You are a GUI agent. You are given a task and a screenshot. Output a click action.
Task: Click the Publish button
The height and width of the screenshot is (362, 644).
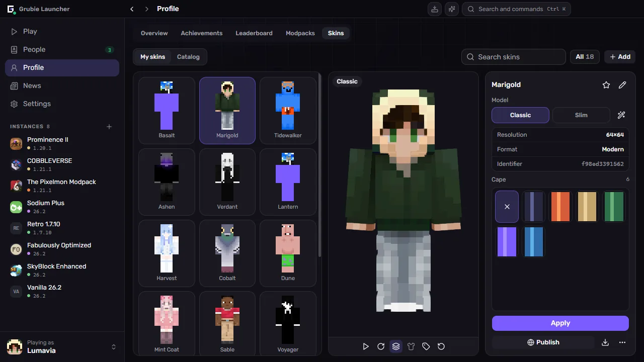point(543,342)
